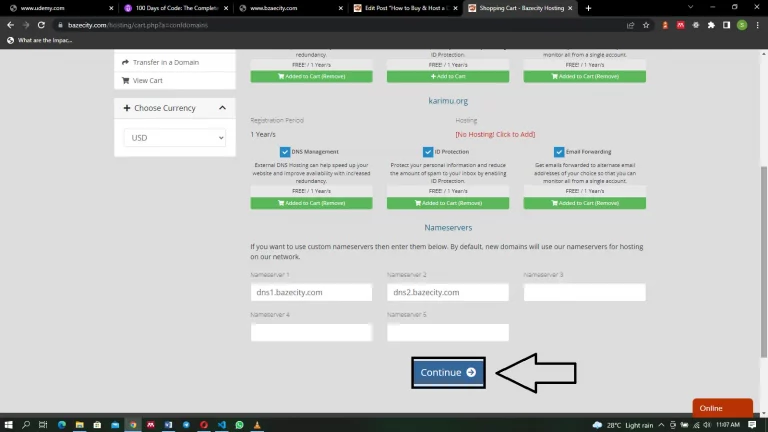
Task: Show hidden system tray icons
Action: tap(661, 425)
